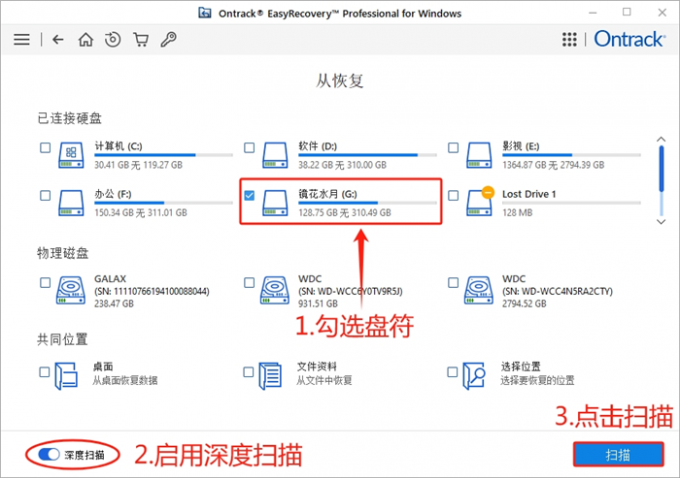Select the Lost Drive 1 label

pos(529,194)
